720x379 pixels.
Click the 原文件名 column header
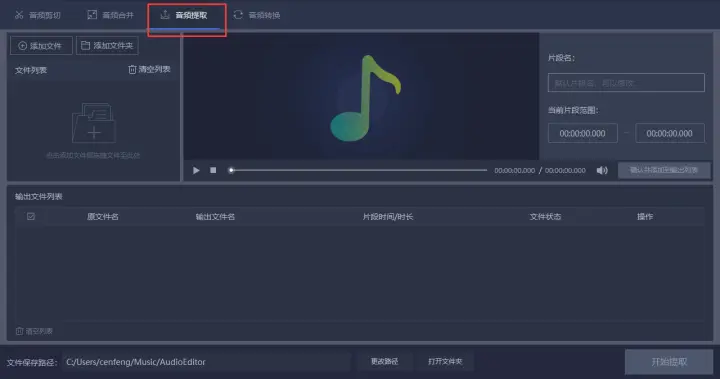click(103, 216)
